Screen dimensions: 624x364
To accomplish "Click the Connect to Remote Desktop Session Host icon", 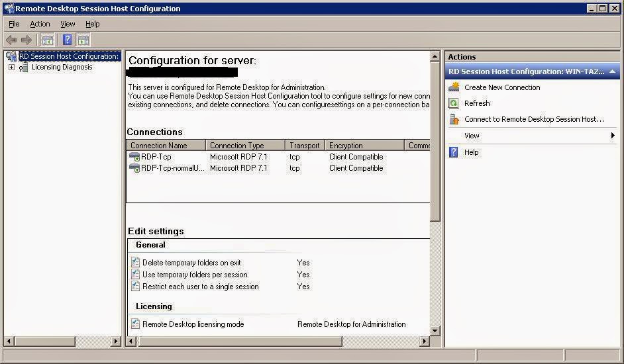I will (454, 119).
